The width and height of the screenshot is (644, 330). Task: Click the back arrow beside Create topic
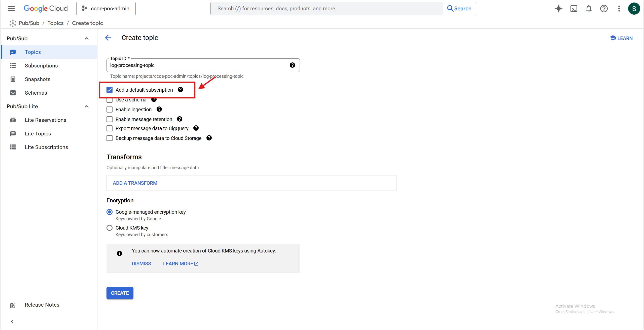[x=108, y=38]
